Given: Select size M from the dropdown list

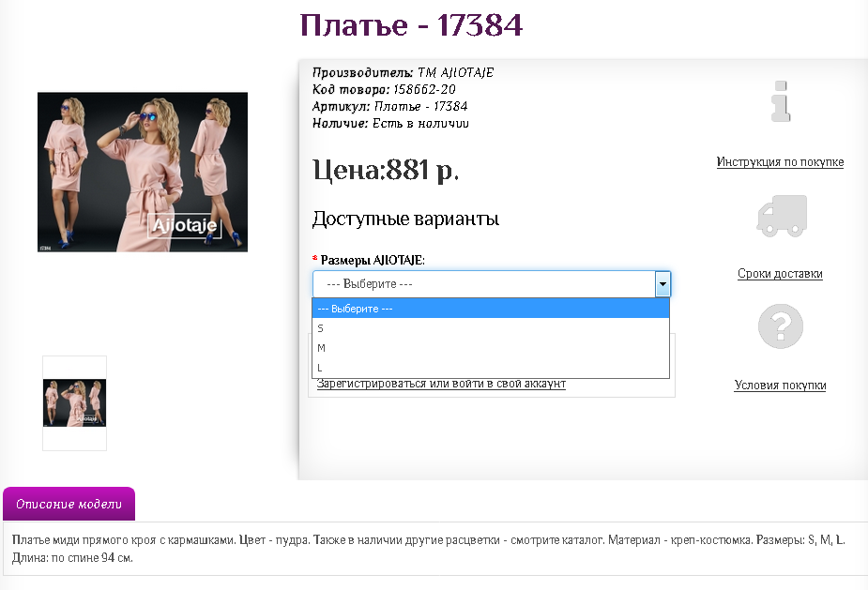Looking at the screenshot, I should (491, 348).
